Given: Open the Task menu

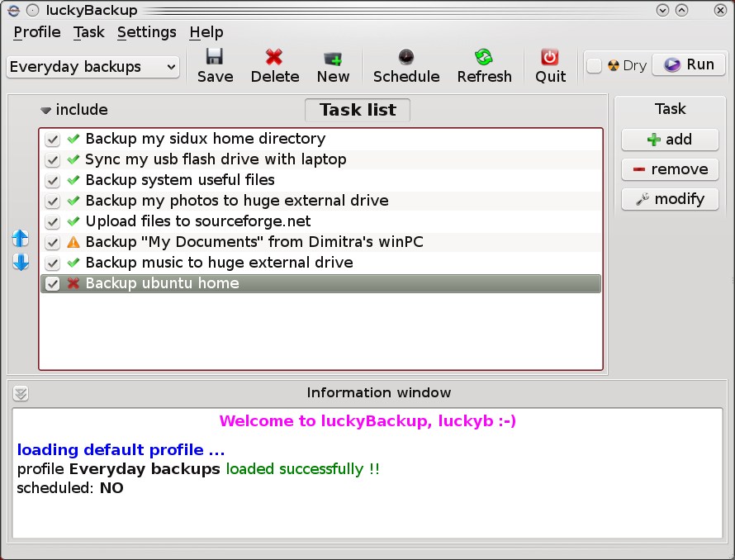Looking at the screenshot, I should tap(88, 32).
